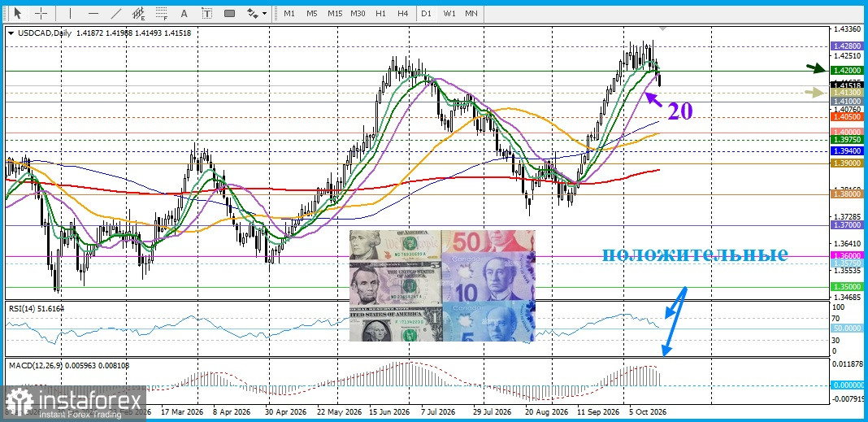Select the Rectangle shapes tool
The height and width of the screenshot is (422, 868).
[229, 13]
